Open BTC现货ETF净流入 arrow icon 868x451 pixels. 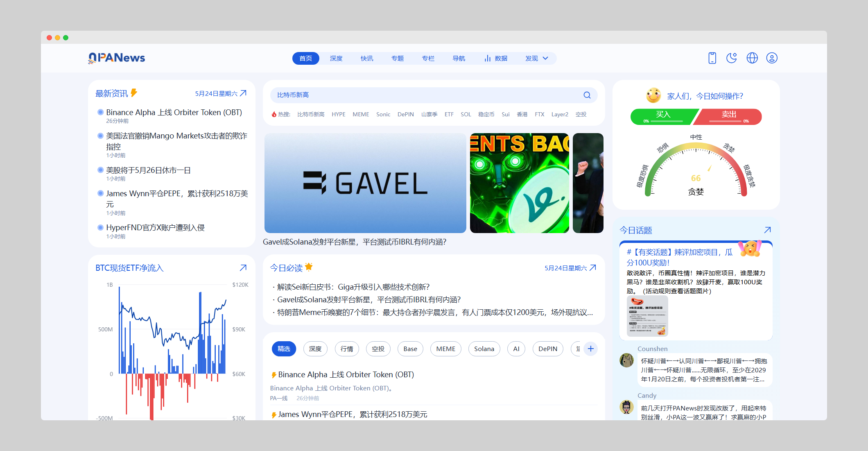pos(243,268)
